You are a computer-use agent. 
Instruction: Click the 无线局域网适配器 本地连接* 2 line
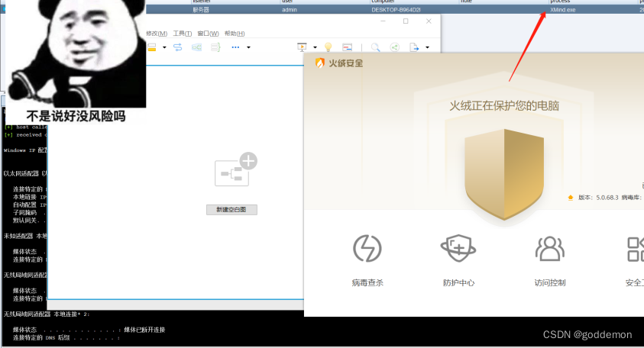tap(47, 314)
